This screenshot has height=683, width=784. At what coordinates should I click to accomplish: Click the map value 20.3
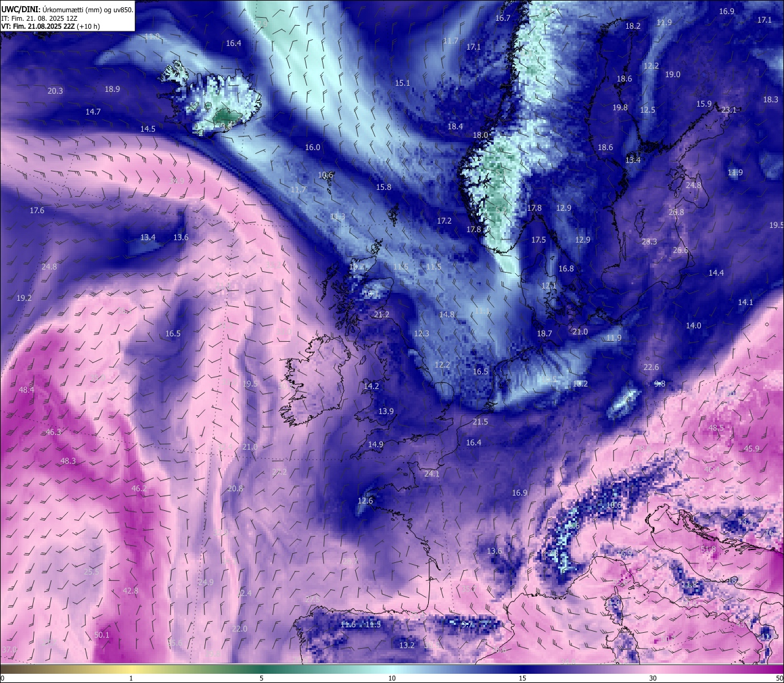55,91
